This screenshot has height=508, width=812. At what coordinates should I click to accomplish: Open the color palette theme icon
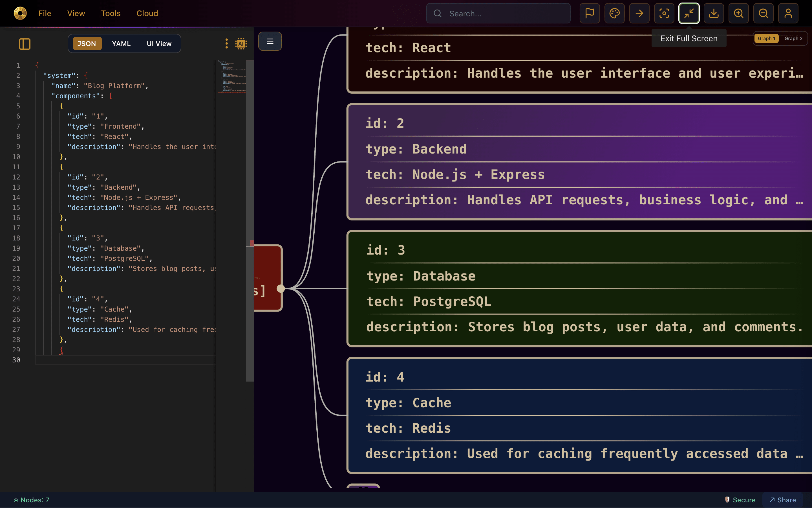coord(614,14)
